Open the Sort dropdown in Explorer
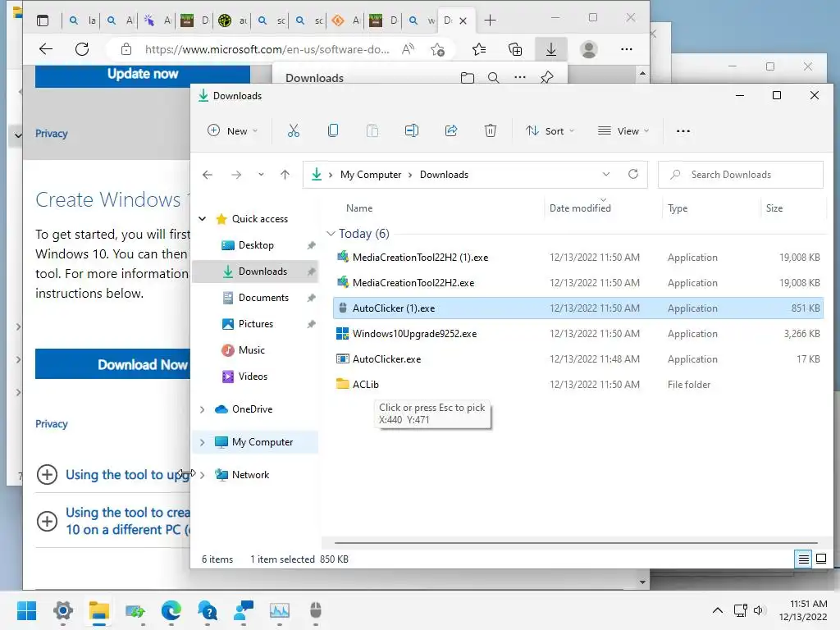 point(550,130)
